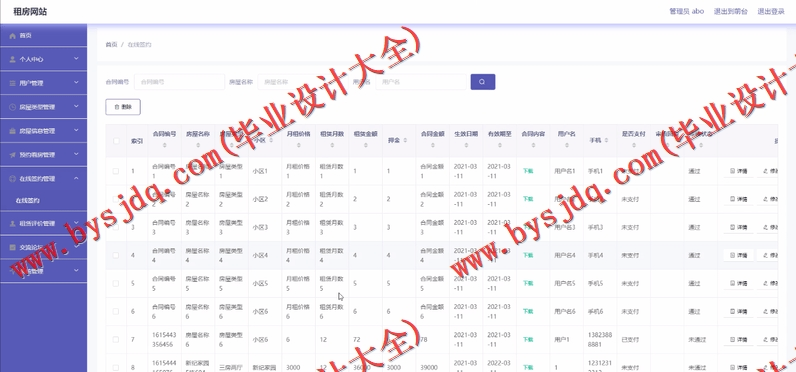Sort by 房屋名称 column arrows
The width and height of the screenshot is (796, 372).
[198, 146]
